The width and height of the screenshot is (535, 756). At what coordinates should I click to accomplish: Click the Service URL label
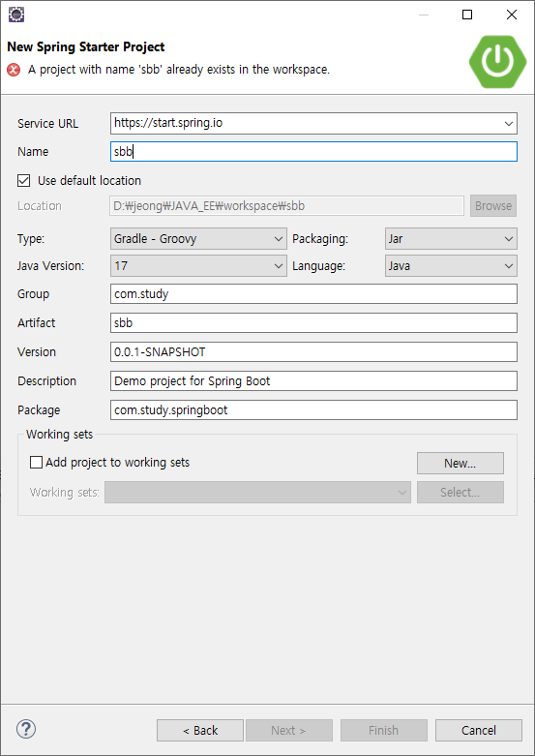tap(47, 124)
